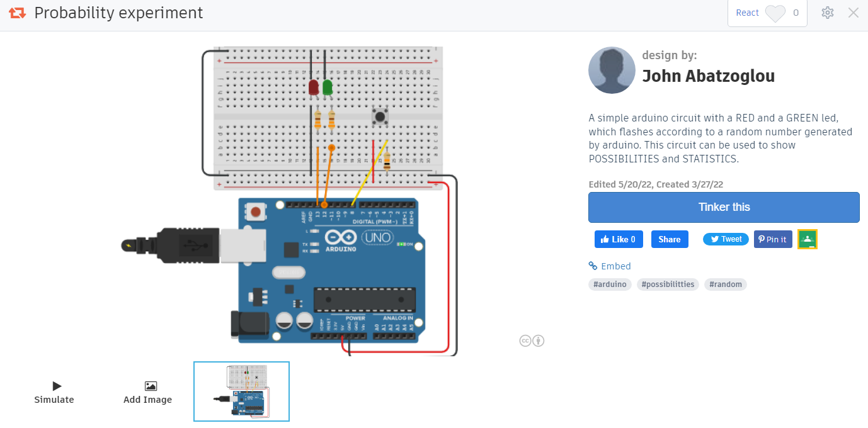The height and width of the screenshot is (428, 868).
Task: Click the Creative Commons license icon
Action: click(x=532, y=341)
